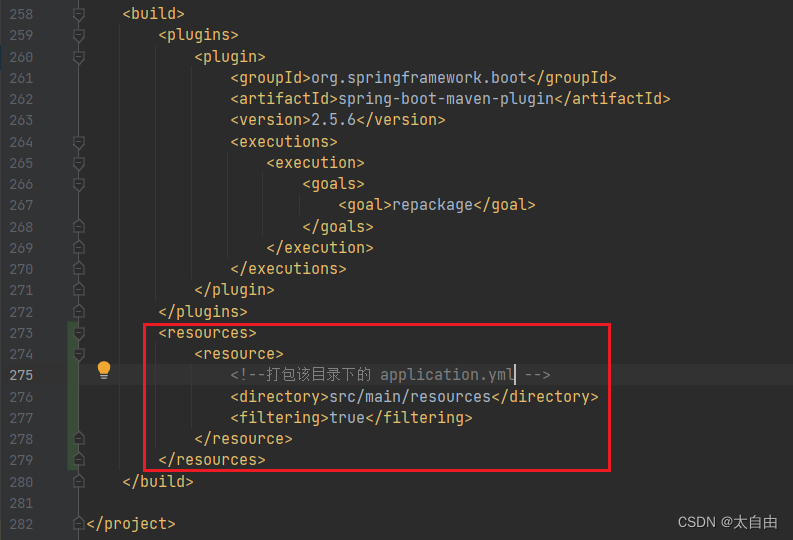Click line number 282 in gutter

click(x=21, y=524)
